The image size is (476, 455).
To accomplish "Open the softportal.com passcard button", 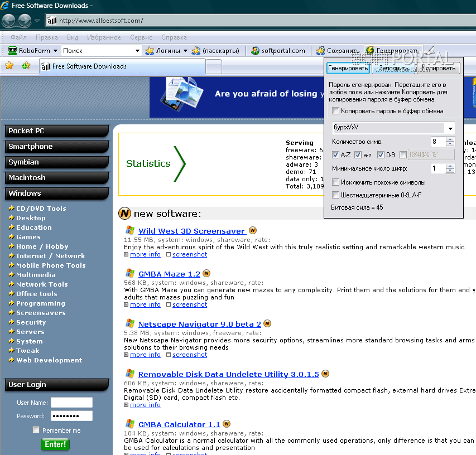I will (278, 51).
